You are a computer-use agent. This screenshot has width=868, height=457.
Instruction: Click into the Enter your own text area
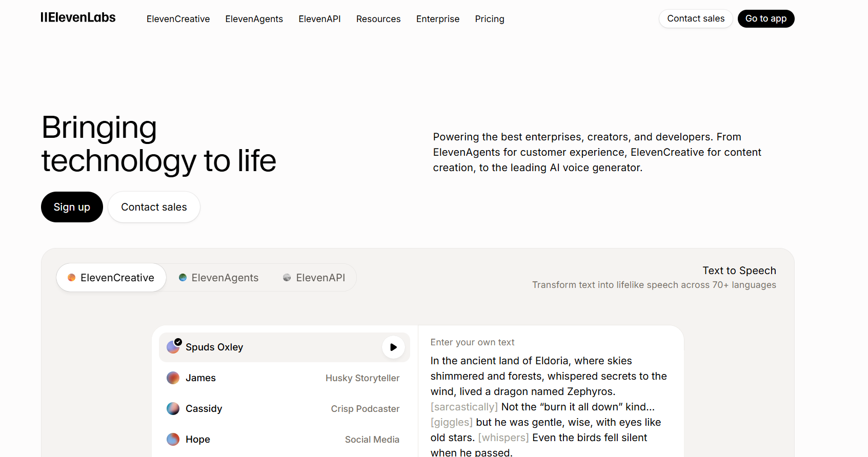(549, 400)
